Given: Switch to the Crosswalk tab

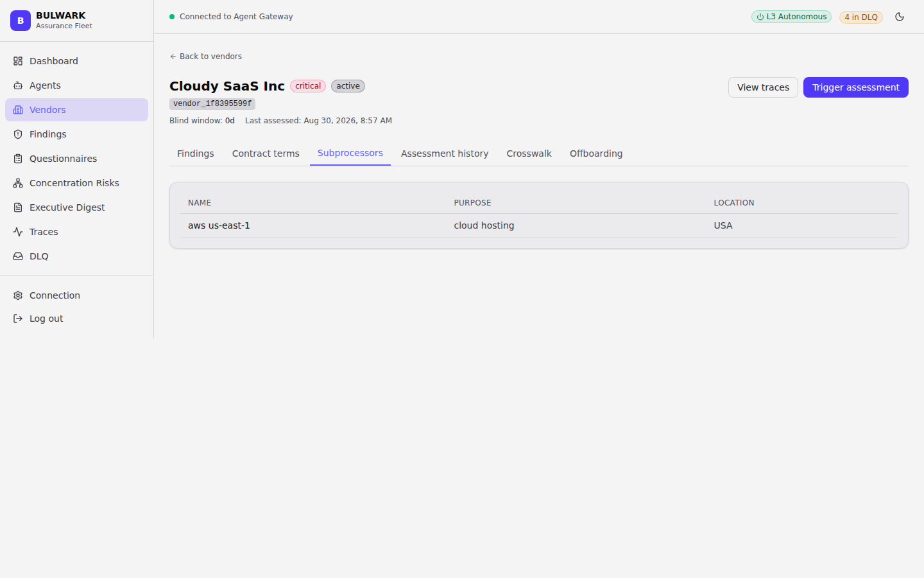Looking at the screenshot, I should click(529, 153).
